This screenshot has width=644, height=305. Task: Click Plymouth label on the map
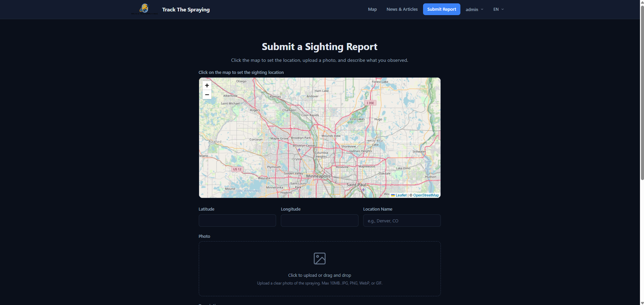click(274, 167)
